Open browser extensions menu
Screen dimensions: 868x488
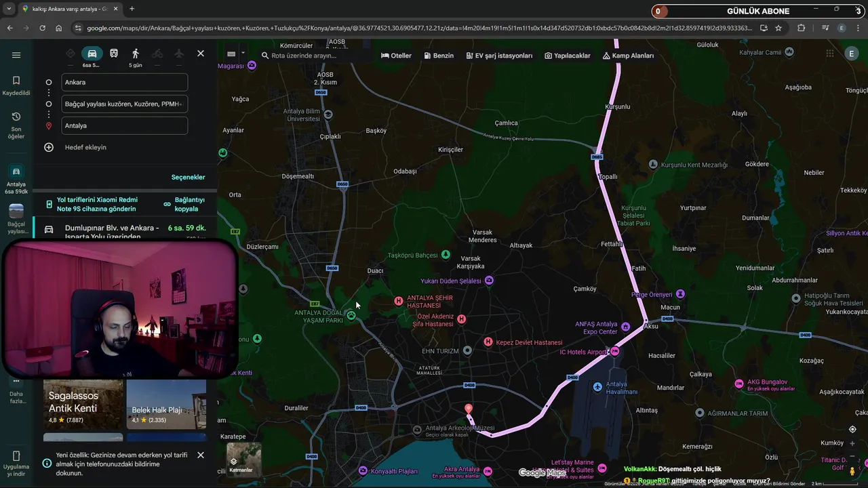pyautogui.click(x=802, y=28)
